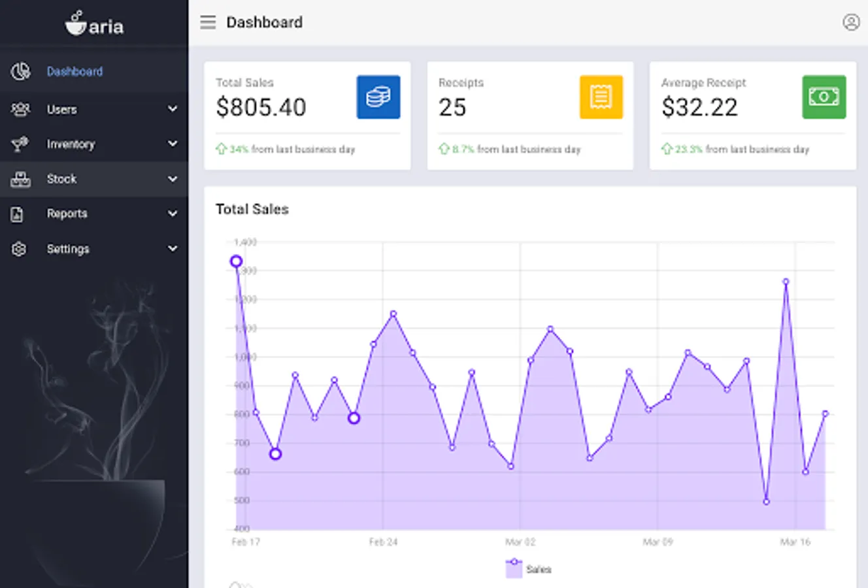This screenshot has height=588, width=868.
Task: Open the user profile icon
Action: (850, 22)
